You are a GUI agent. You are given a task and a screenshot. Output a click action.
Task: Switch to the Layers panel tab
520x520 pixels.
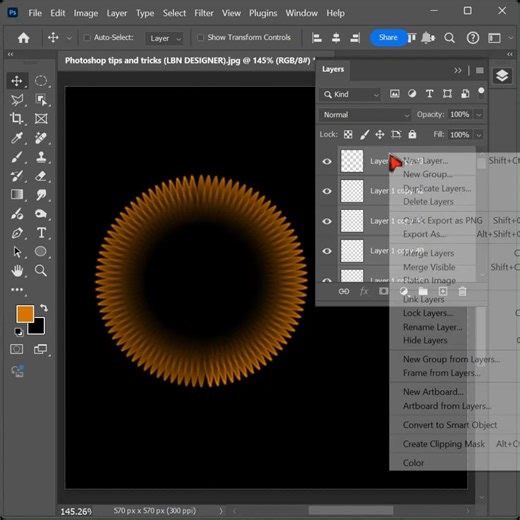[x=333, y=69]
